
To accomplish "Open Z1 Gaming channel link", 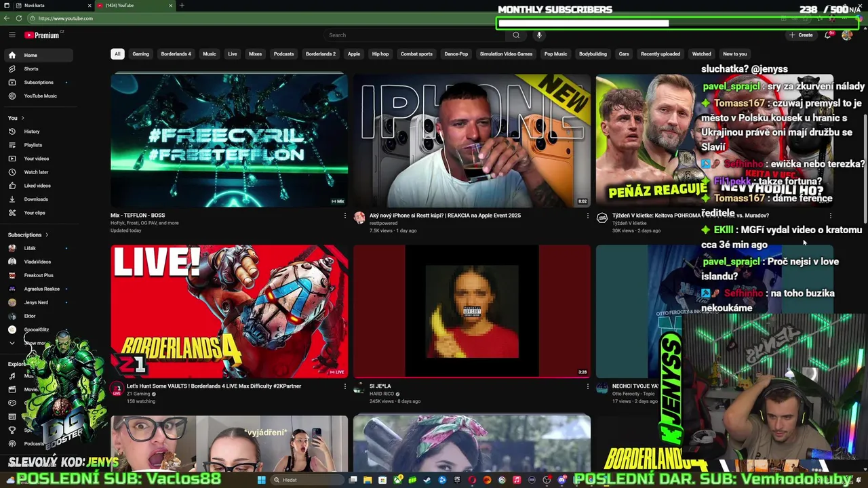I will (138, 394).
